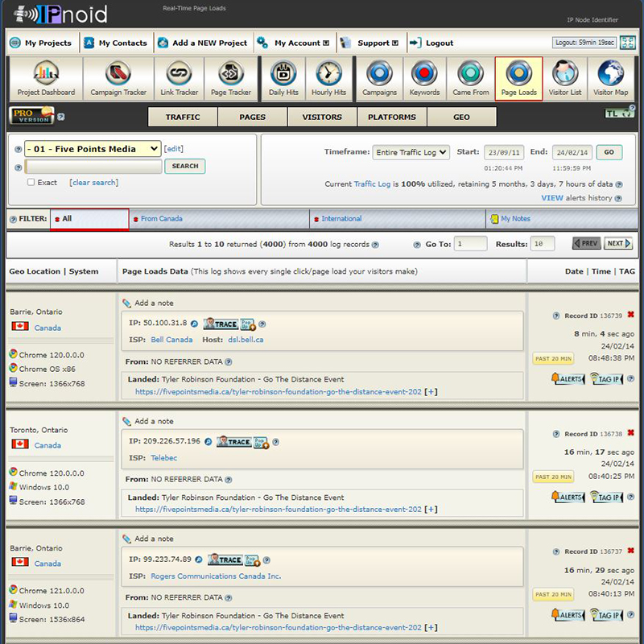644x644 pixels.
Task: Click the Go To page number field
Action: (471, 244)
